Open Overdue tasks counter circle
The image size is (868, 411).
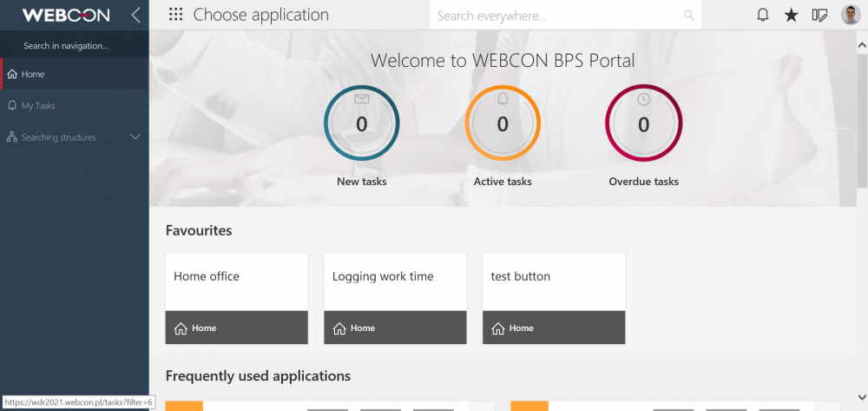point(643,123)
